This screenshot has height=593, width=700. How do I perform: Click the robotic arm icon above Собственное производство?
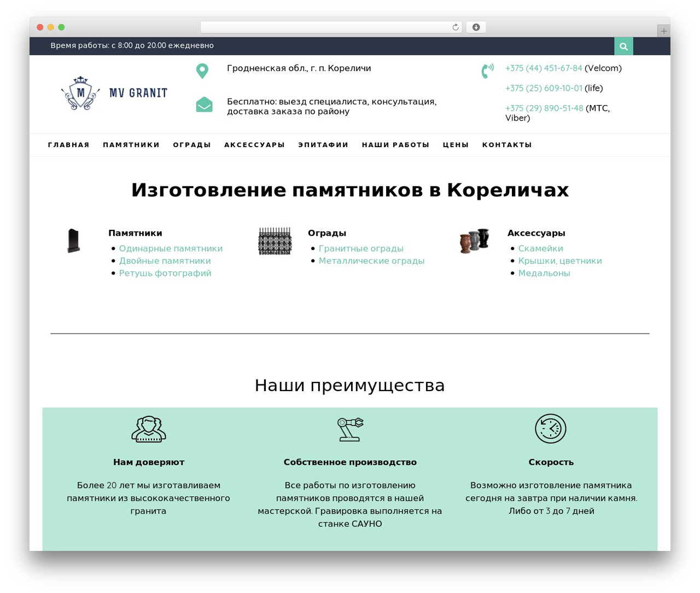click(350, 429)
